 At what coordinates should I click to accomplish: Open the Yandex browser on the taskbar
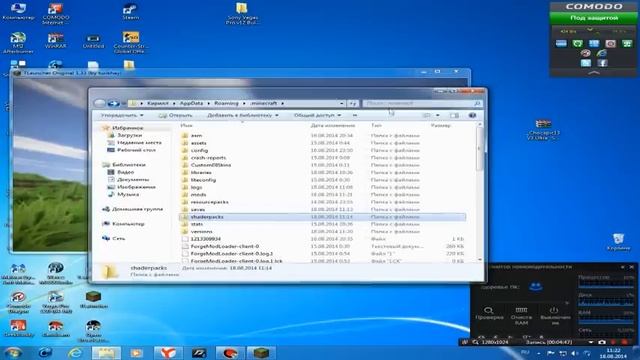(168, 353)
